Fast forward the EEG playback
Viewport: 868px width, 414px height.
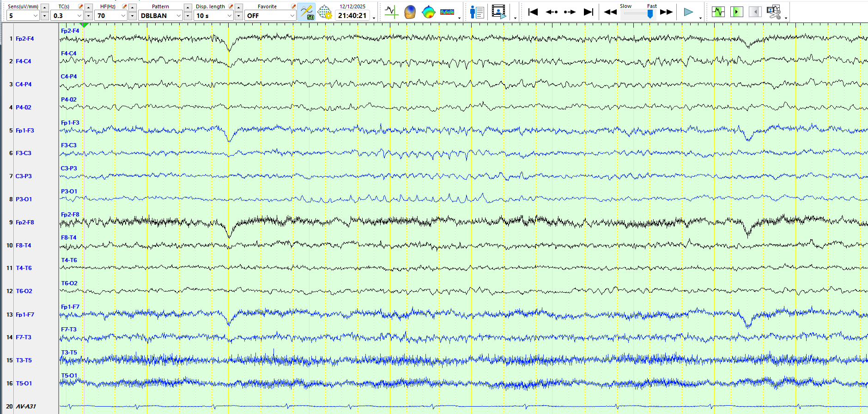point(666,12)
